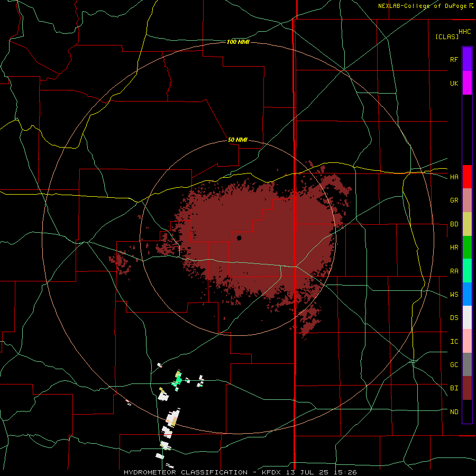476x476 pixels.
Task: Click the 50 NMI range ring label
Action: pos(237,140)
